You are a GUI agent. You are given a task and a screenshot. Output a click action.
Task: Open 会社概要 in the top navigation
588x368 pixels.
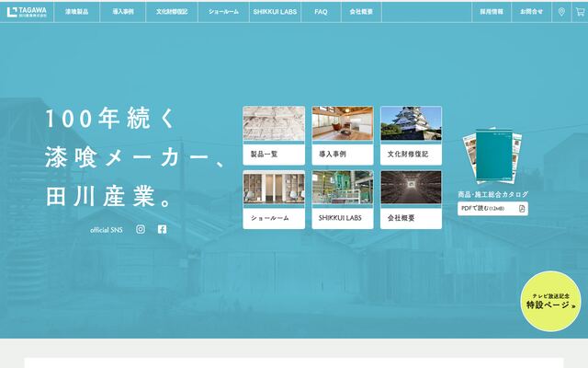click(x=361, y=12)
